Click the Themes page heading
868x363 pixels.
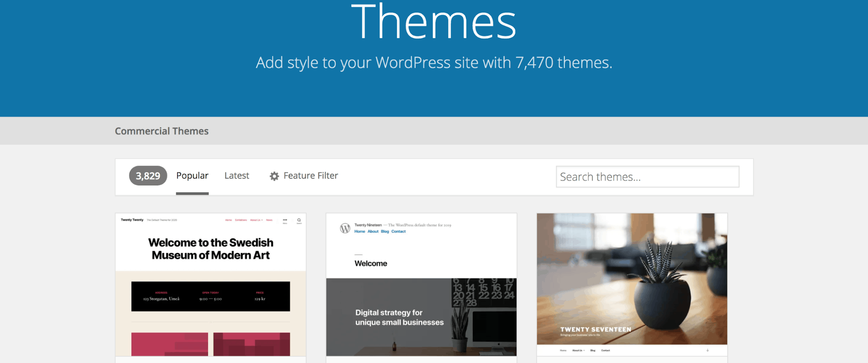pyautogui.click(x=434, y=22)
